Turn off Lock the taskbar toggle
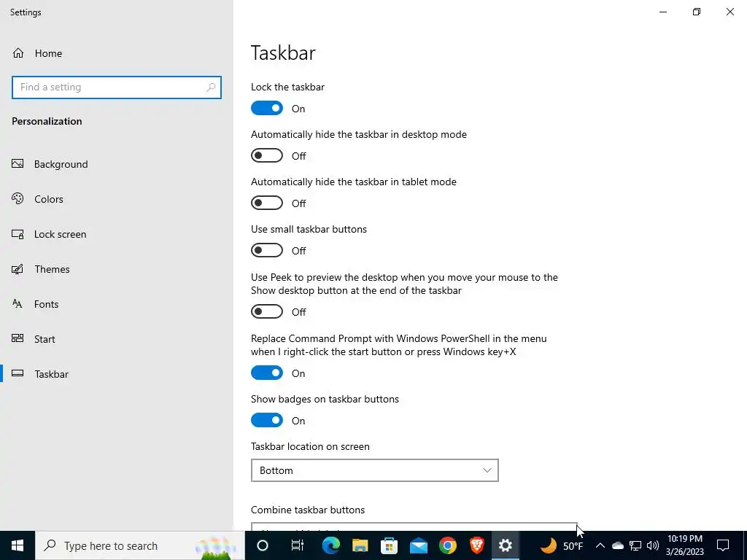 coord(267,108)
